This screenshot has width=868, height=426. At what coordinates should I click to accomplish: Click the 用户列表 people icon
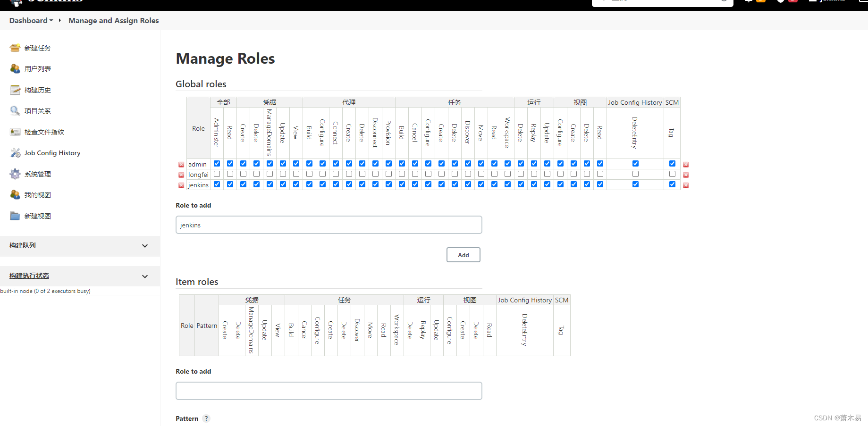click(x=15, y=68)
